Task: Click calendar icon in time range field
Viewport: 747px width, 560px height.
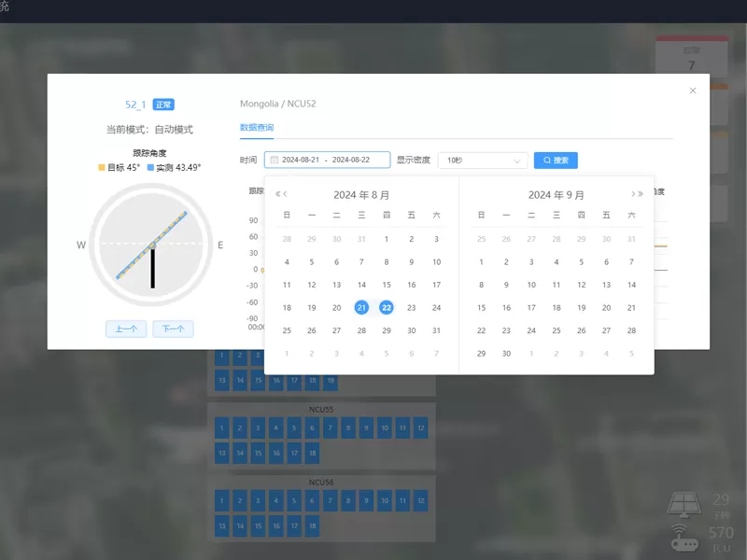Action: click(x=275, y=161)
